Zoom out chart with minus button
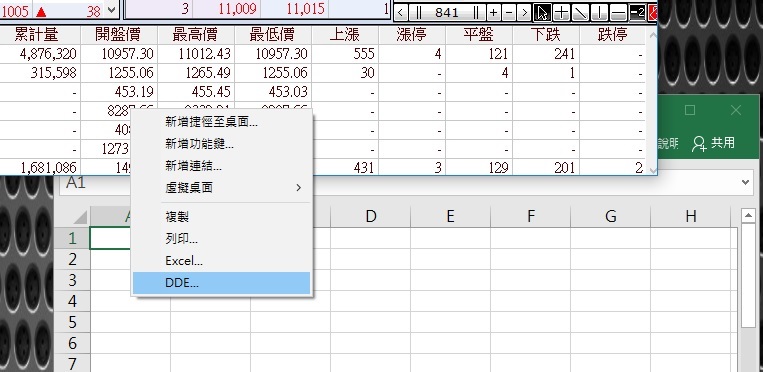763x372 pixels. point(509,12)
